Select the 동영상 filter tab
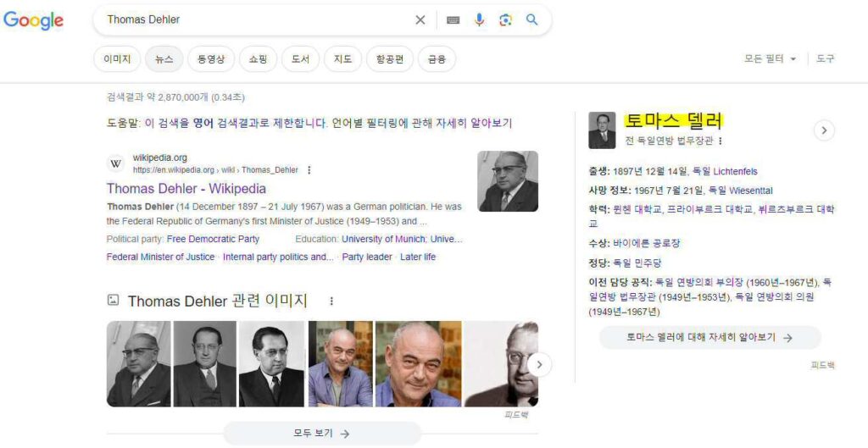The width and height of the screenshot is (868, 448). tap(211, 59)
